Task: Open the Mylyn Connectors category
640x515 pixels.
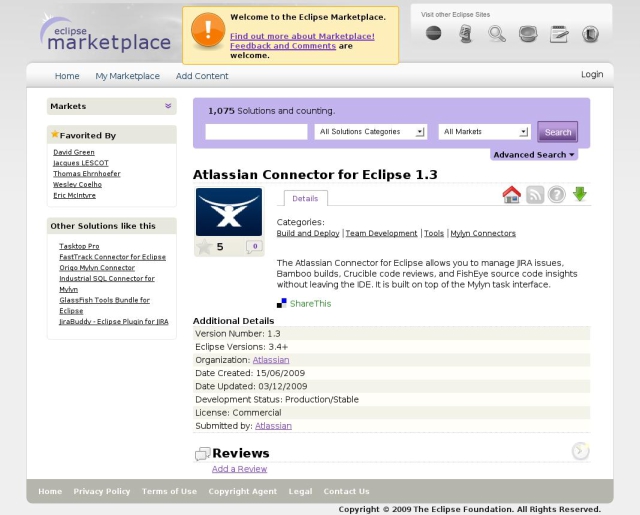Action: (483, 233)
